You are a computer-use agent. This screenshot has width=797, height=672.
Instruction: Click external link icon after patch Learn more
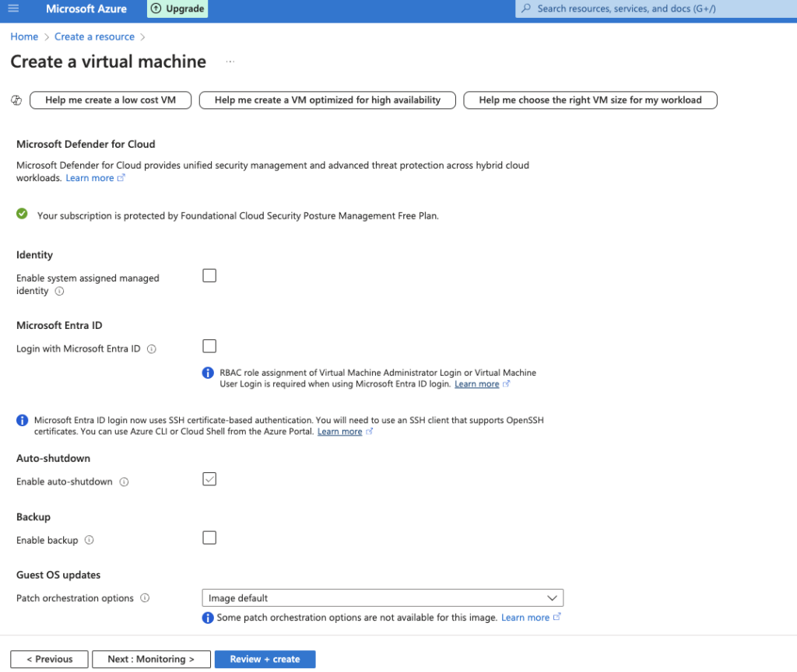coord(557,617)
